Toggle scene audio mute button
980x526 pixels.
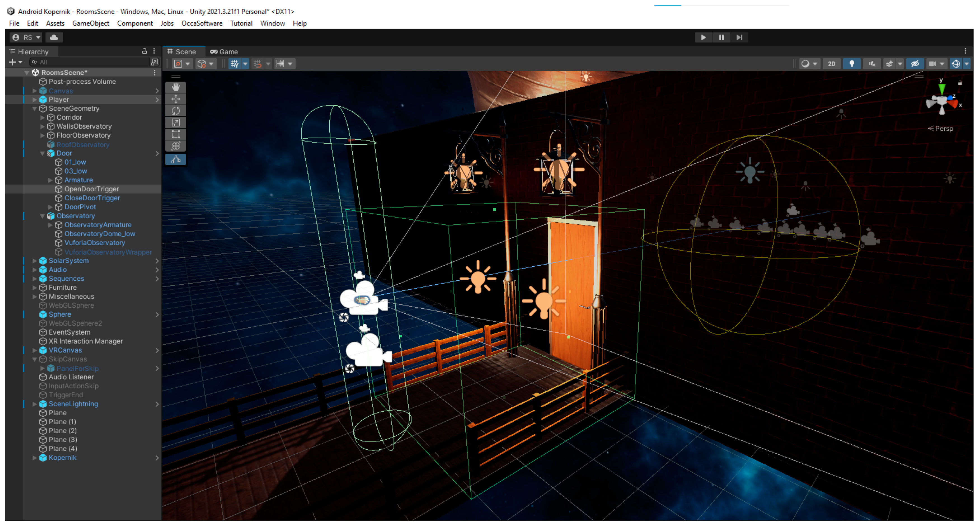[872, 64]
